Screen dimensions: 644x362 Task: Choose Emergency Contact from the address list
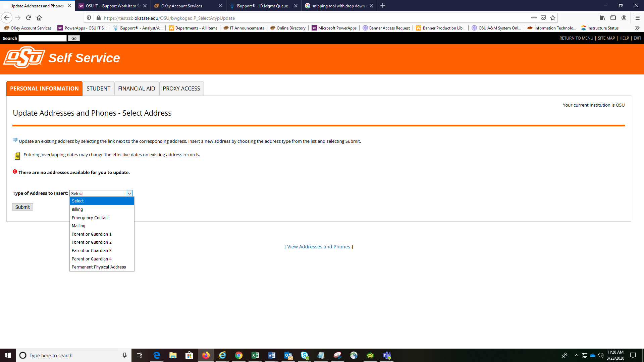[90, 218]
